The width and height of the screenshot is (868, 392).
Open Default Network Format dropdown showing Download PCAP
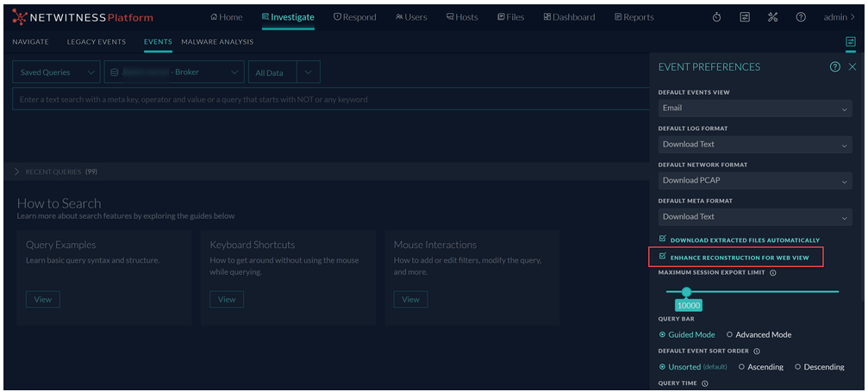[x=755, y=181]
